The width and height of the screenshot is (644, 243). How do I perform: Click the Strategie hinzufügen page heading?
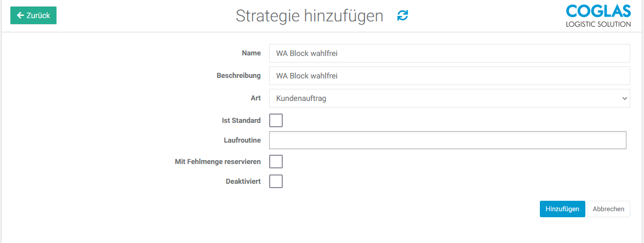click(x=309, y=16)
